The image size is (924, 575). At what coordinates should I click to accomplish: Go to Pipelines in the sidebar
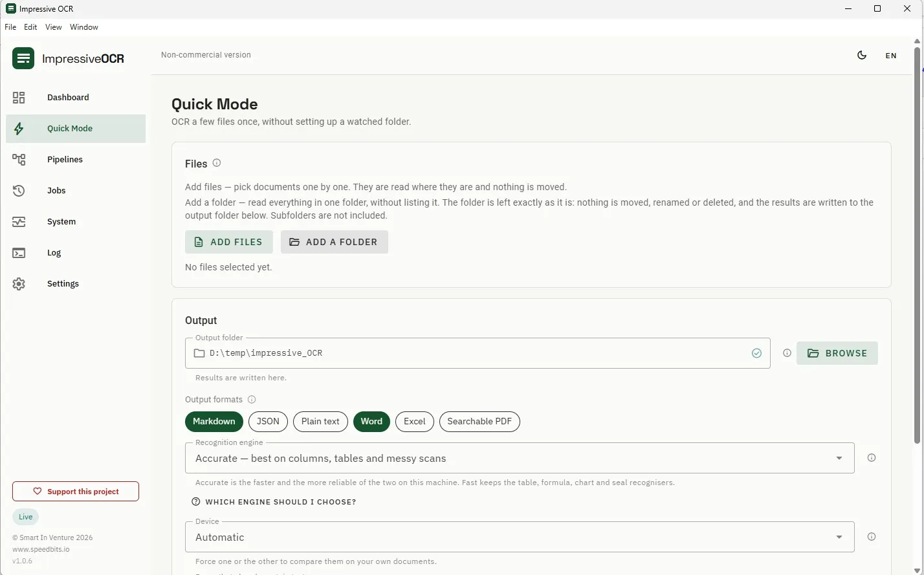click(x=76, y=160)
